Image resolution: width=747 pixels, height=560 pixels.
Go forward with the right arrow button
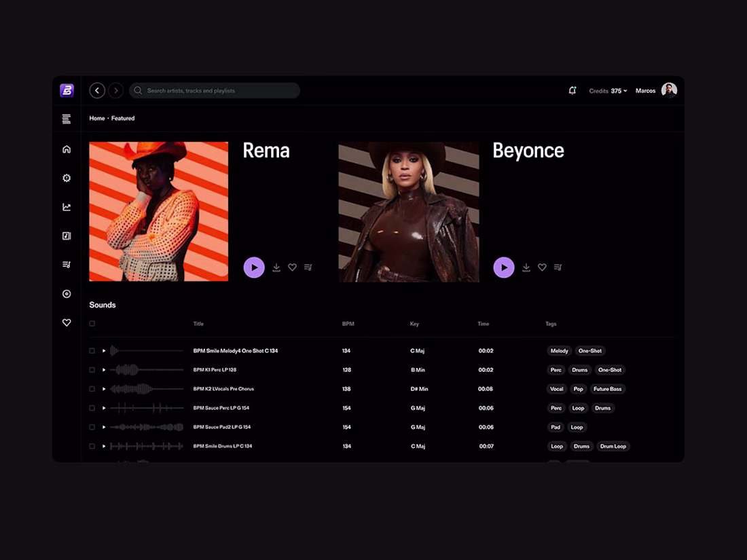[115, 90]
